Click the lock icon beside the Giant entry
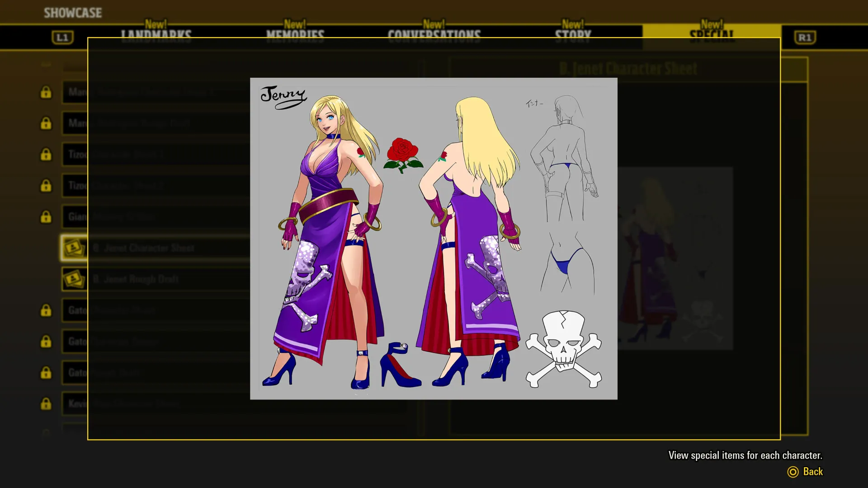 (47, 217)
